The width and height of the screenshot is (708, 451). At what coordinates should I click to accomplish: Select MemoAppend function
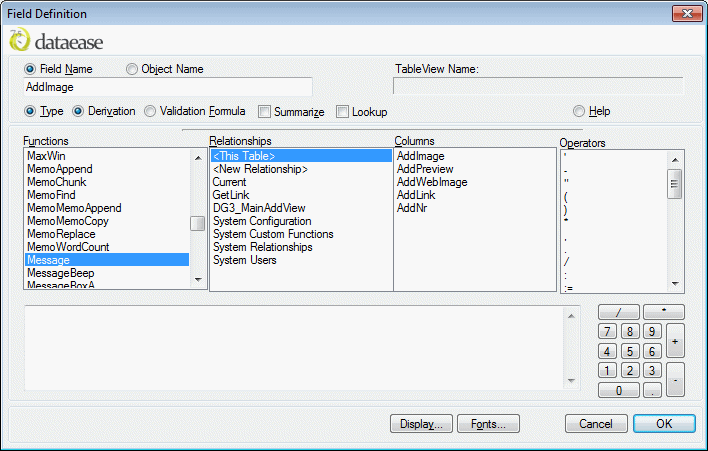click(107, 169)
